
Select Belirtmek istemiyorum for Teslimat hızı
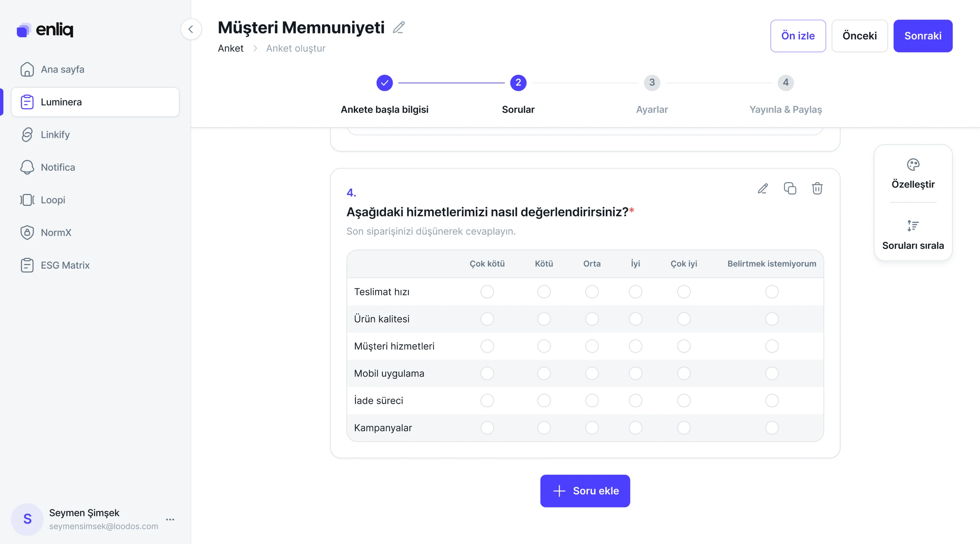click(x=772, y=292)
